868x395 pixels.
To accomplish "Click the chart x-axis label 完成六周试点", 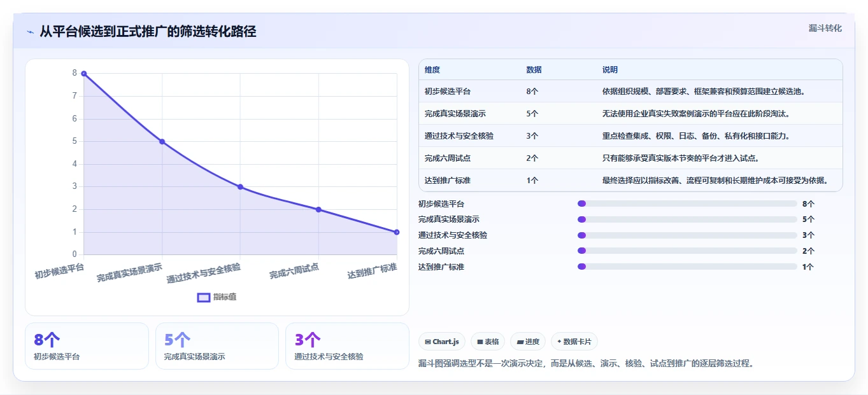I will [294, 272].
